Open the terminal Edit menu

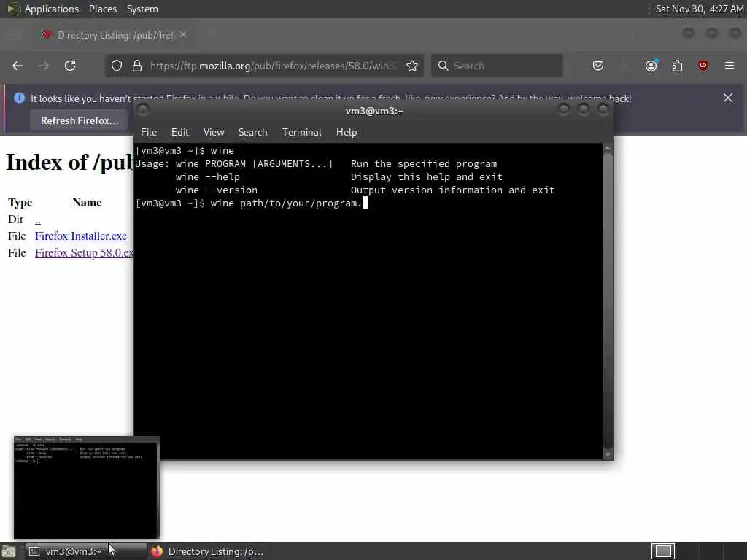point(179,133)
